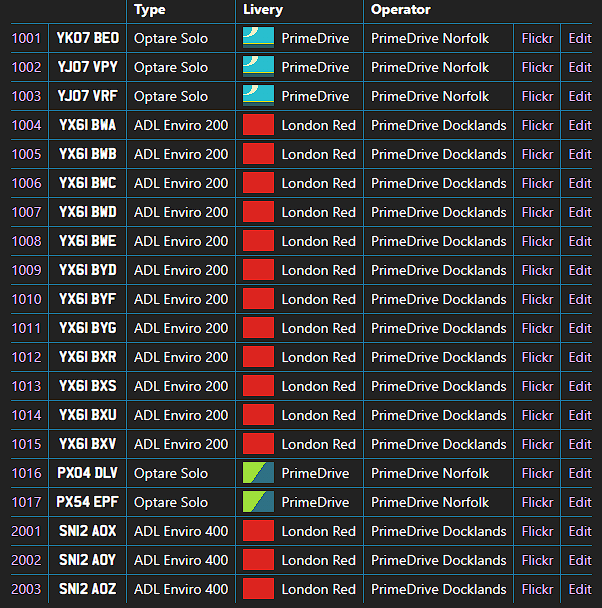
Task: Select the PrimeDrive Docklands operator for 1008
Action: pyautogui.click(x=438, y=241)
